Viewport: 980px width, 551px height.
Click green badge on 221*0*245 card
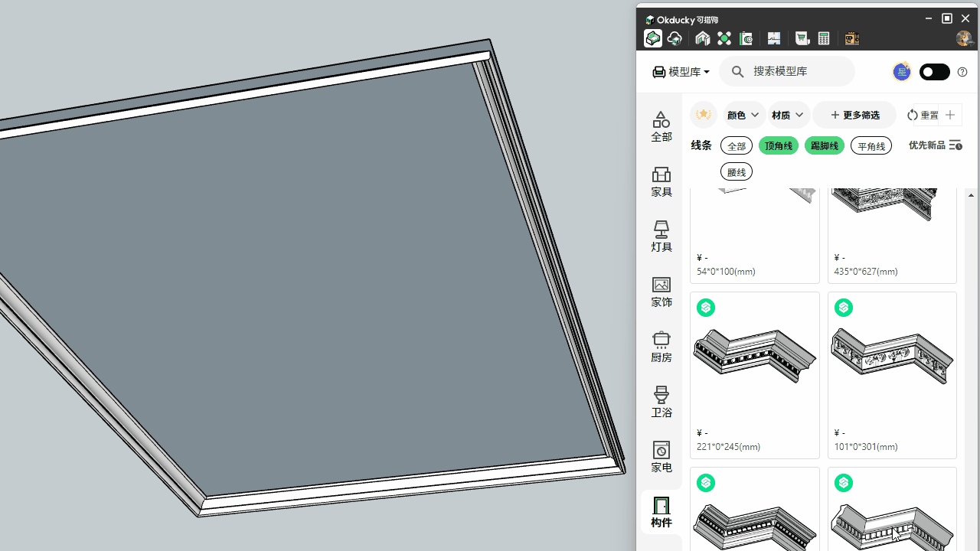click(706, 308)
